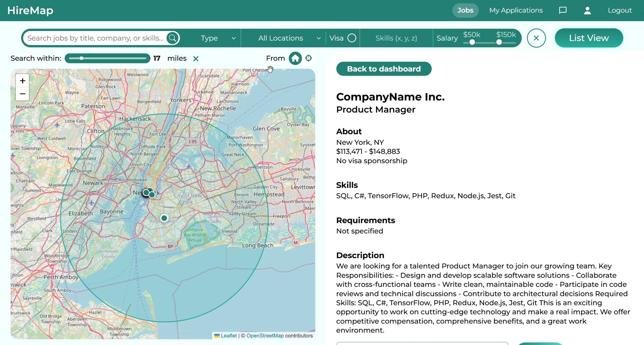Open the All Locations dropdown
Viewport: 644px width, 345px height.
click(x=289, y=38)
